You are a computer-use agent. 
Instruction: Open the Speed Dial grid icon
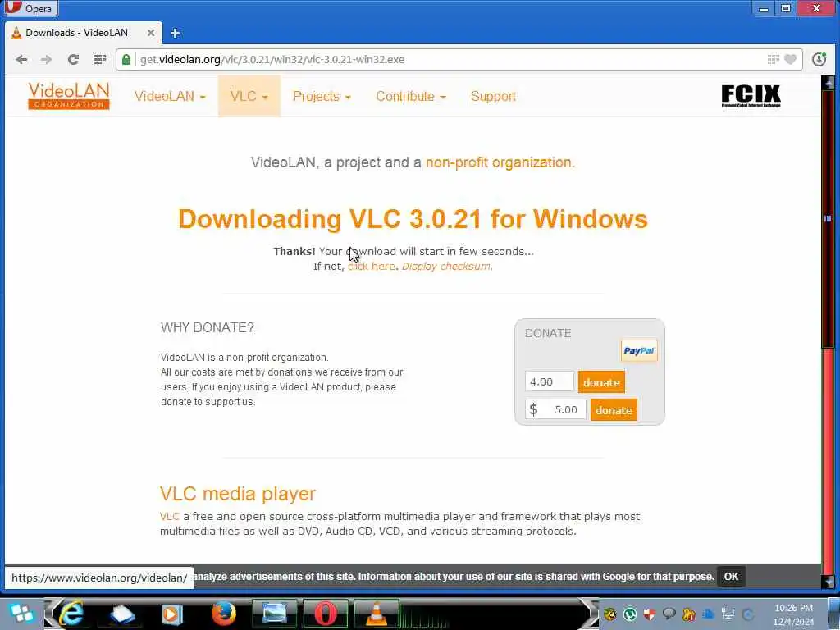tap(99, 59)
